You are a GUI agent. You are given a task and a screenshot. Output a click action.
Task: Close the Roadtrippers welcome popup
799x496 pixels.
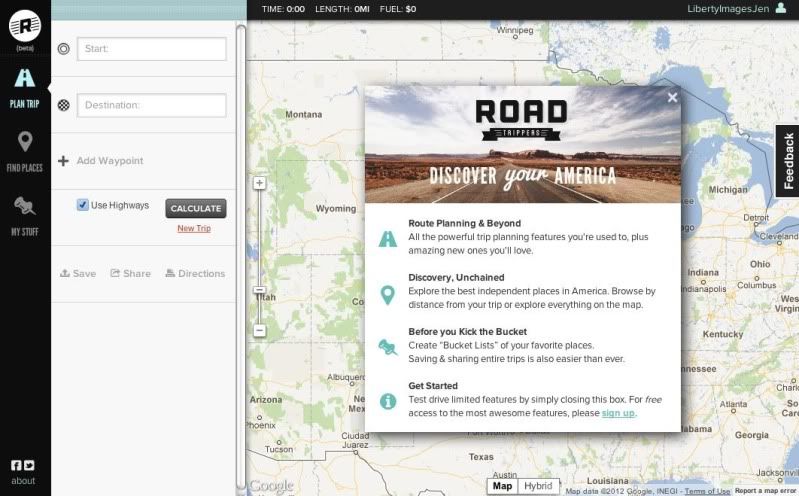(672, 97)
